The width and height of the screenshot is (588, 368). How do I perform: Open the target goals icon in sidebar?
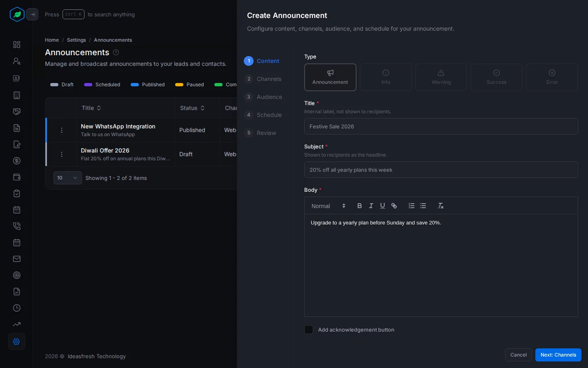17,275
